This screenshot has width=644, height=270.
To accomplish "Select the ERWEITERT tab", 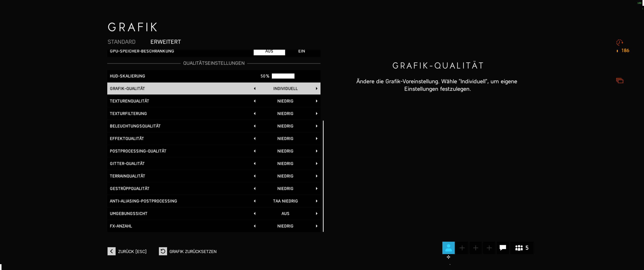I will click(165, 42).
